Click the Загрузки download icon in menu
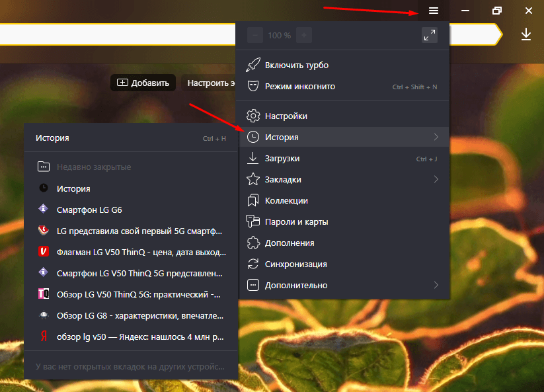The width and height of the screenshot is (544, 392). (253, 158)
